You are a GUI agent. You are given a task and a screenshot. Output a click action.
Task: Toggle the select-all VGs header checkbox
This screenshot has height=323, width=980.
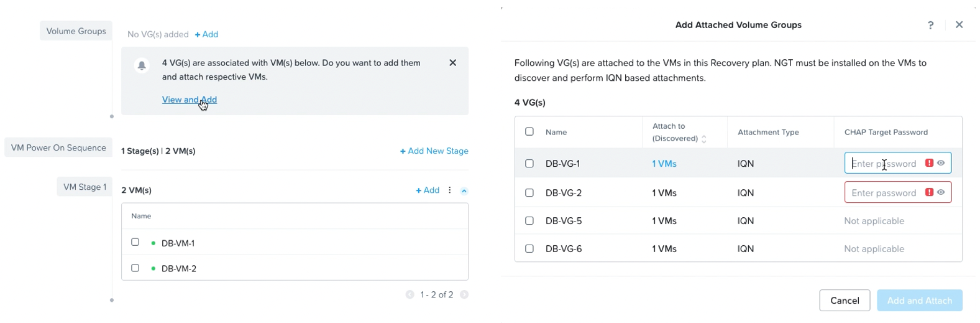pos(529,132)
